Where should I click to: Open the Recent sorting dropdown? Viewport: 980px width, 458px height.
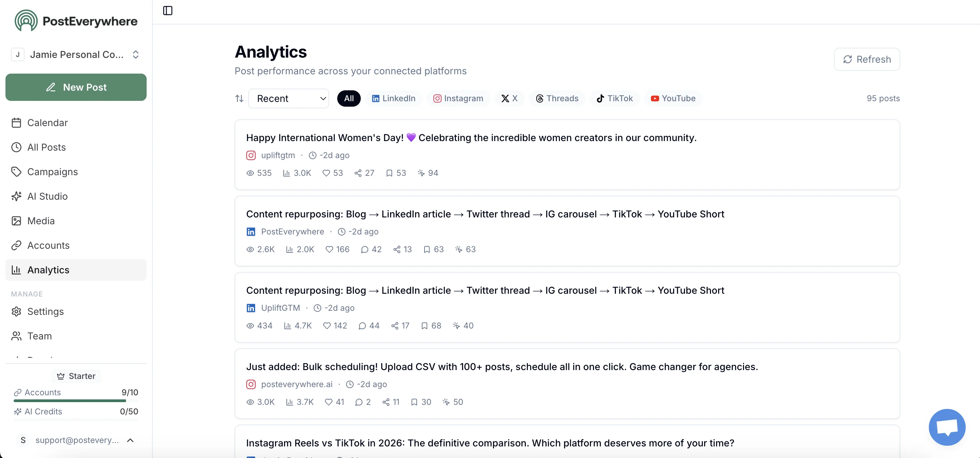tap(289, 98)
